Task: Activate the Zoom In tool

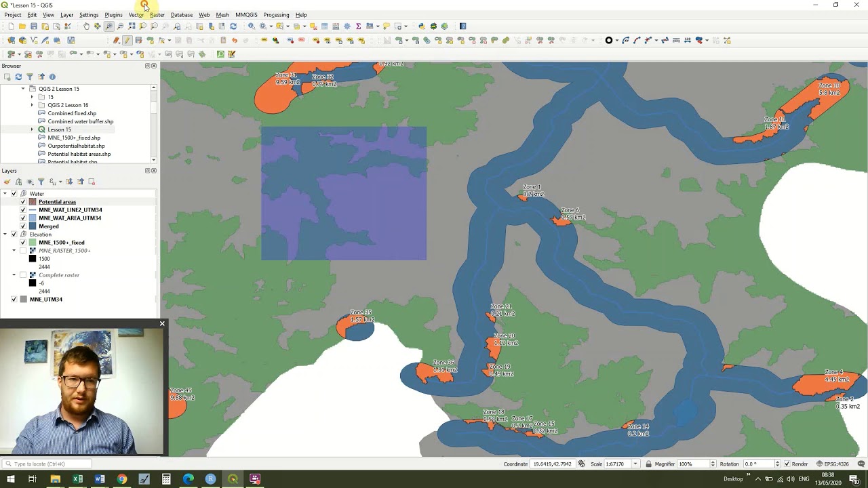Action: coord(108,26)
